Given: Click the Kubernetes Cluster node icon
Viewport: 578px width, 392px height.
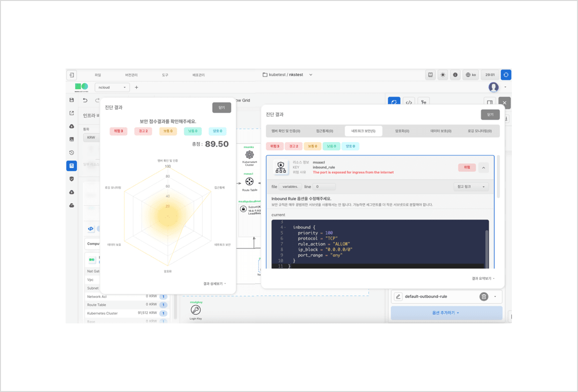Looking at the screenshot, I should [249, 155].
